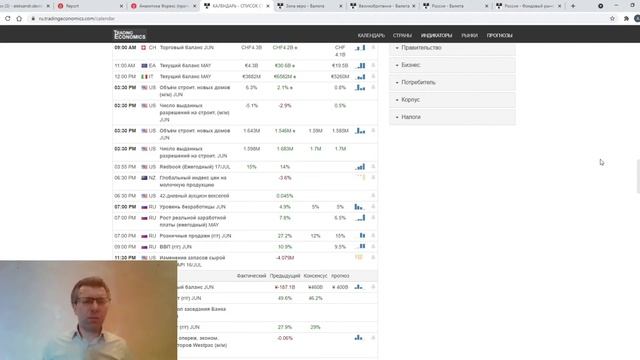The width and height of the screenshot is (640, 360).
Task: Open chart icon for RU Рост реальной заработной платы
Action: click(x=360, y=218)
